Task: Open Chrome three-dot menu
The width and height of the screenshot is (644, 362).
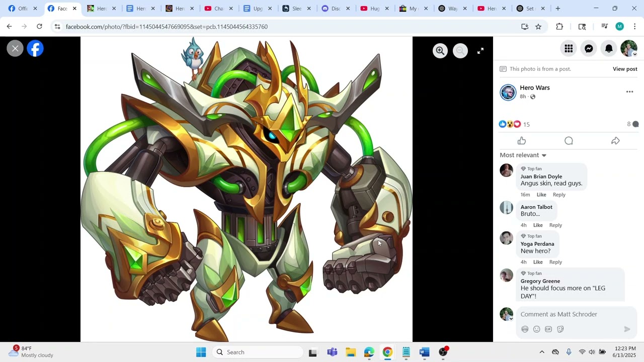Action: [x=634, y=27]
